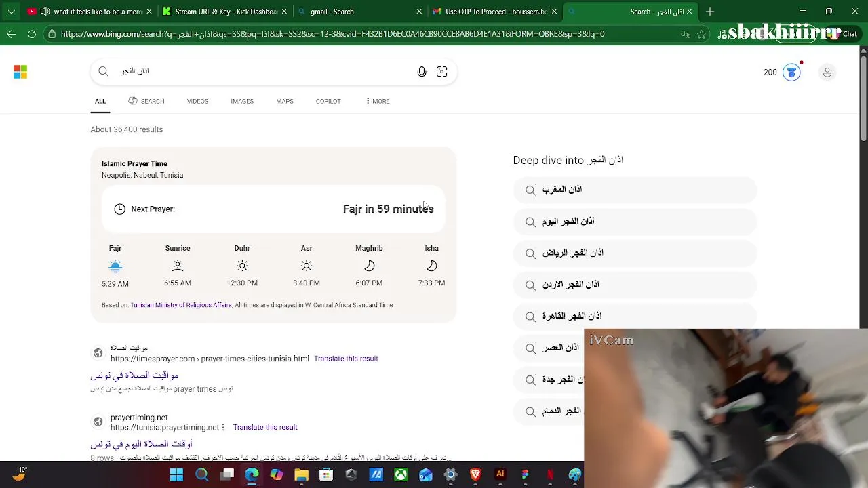Screen dimensions: 868x488
Task: Switch to Kick Stream URL & Key tab
Action: 226,12
